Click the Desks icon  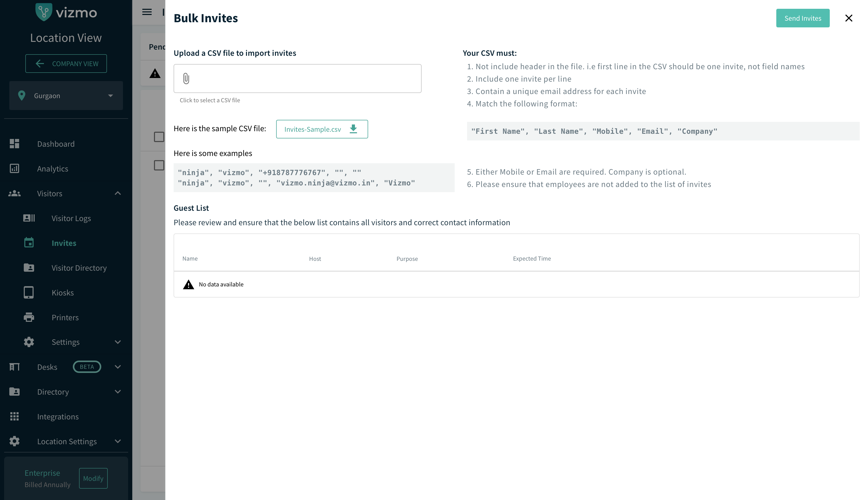click(14, 367)
